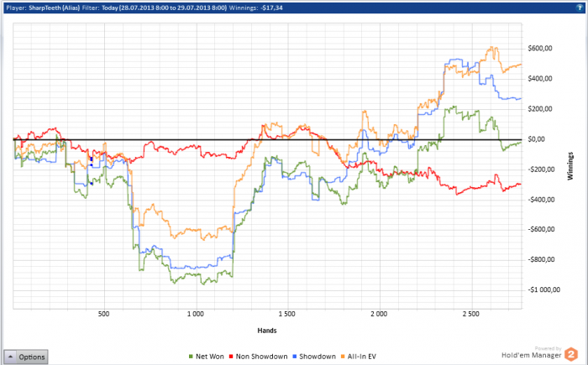Click the 2 500 hands axis label

pyautogui.click(x=470, y=314)
